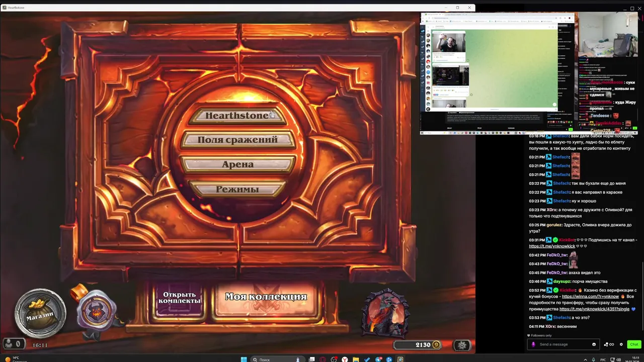The width and height of the screenshot is (644, 362).
Task: Click the Hearthstone window title
Action: (x=16, y=8)
